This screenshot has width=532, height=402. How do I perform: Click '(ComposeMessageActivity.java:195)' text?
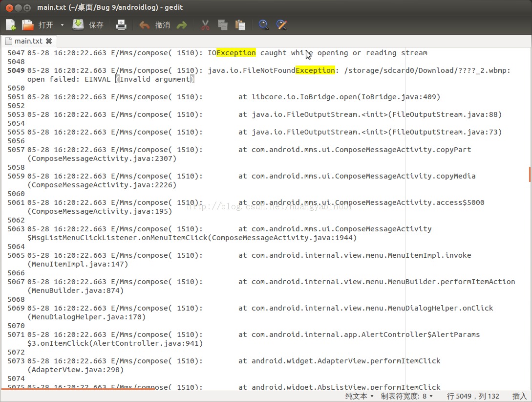pyautogui.click(x=100, y=212)
